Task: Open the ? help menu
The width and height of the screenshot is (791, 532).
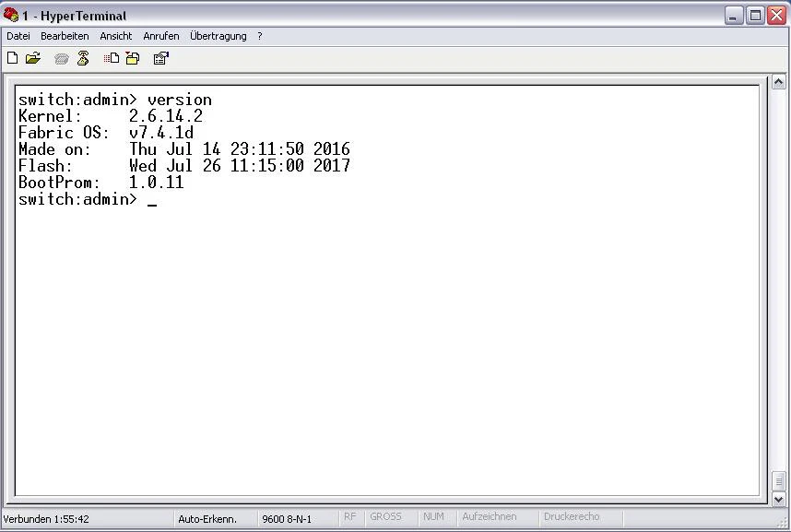Action: tap(260, 36)
